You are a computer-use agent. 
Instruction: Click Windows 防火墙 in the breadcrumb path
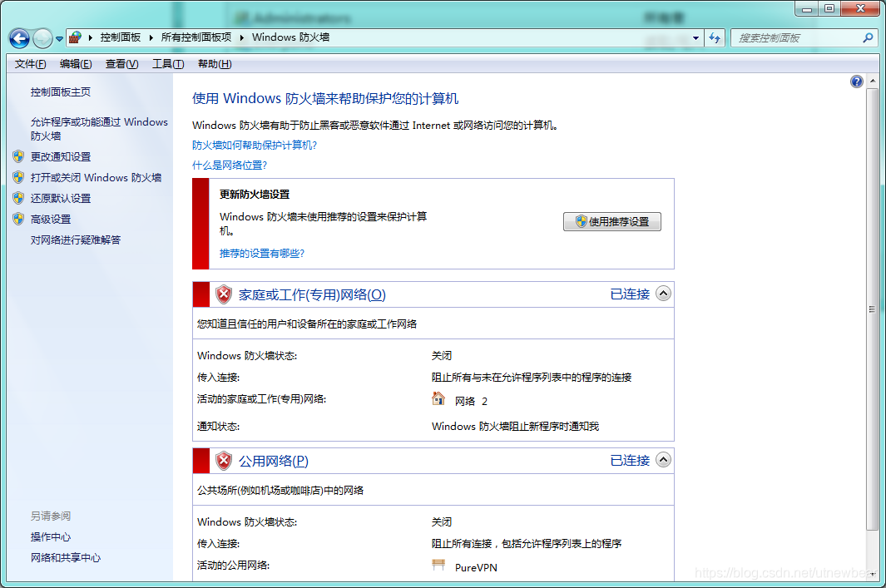coord(290,37)
